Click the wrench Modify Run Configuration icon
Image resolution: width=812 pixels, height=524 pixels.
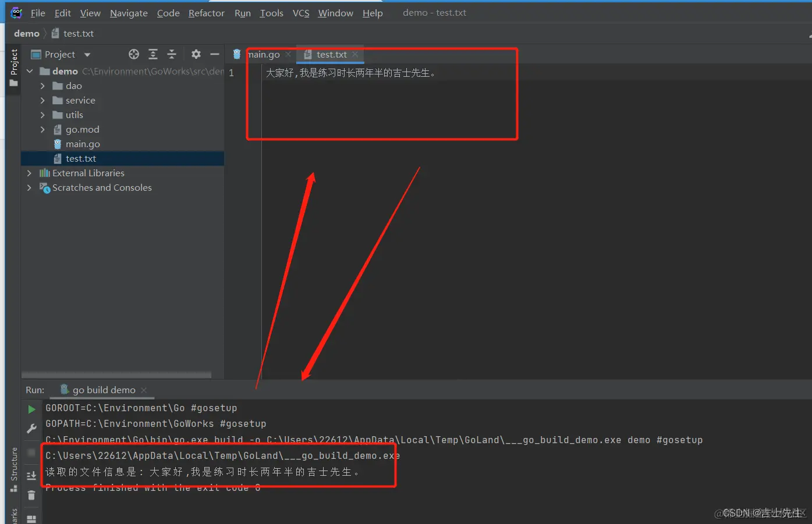(31, 429)
